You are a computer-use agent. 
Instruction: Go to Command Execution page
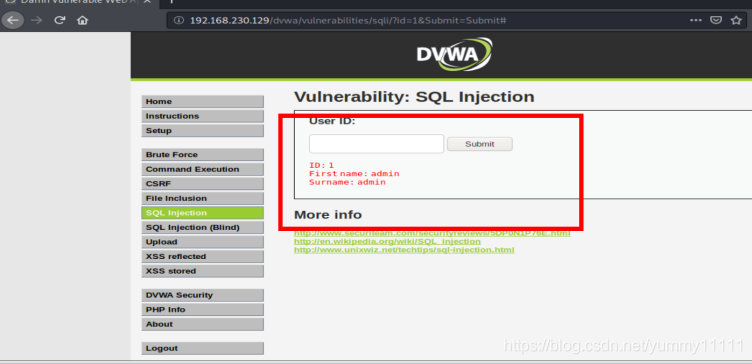pos(202,169)
